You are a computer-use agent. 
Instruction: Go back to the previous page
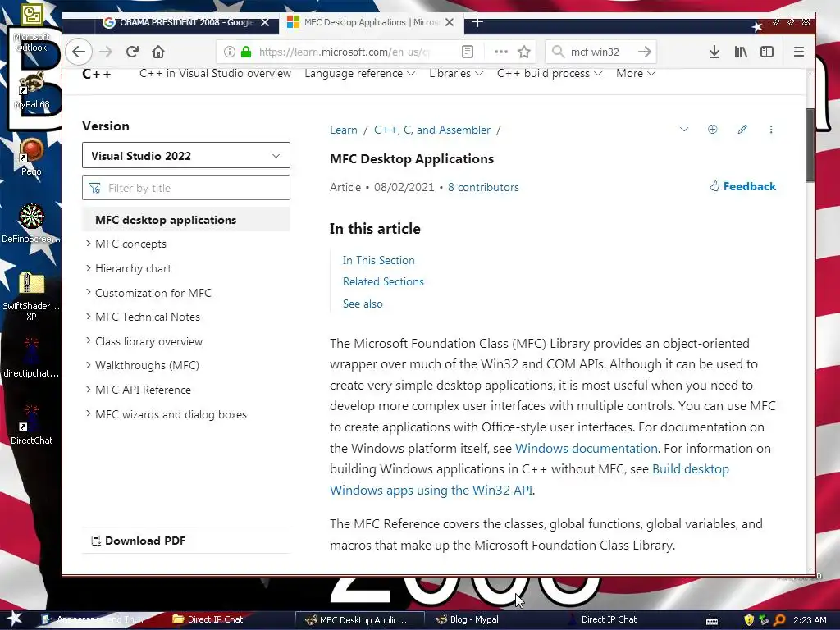79,52
